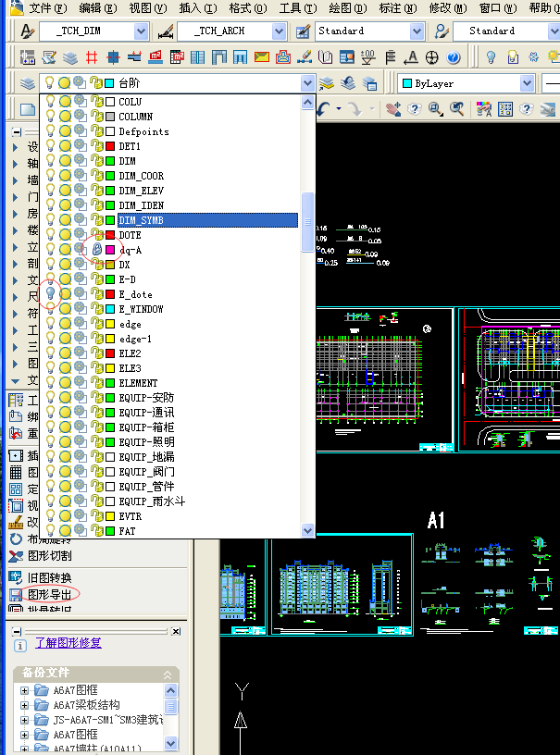Click the magenta dq-A layer color swatch
The height and width of the screenshot is (755, 560).
[110, 250]
